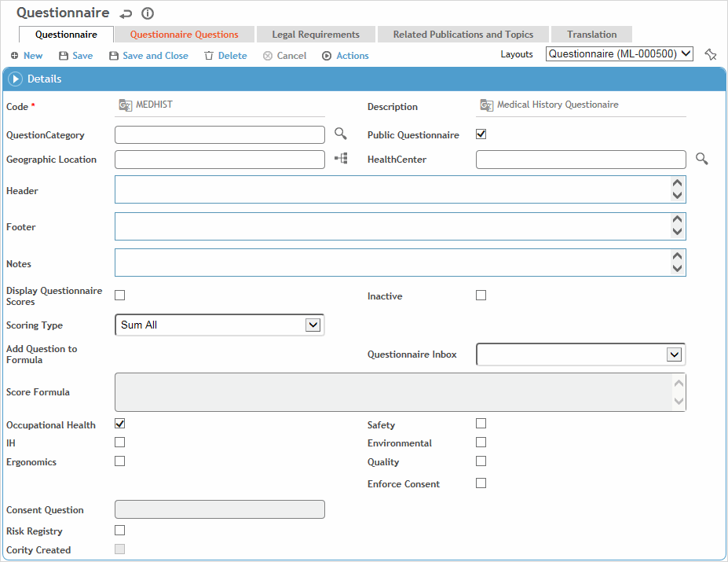
Task: Uncheck the Occupational Health checkbox
Action: (x=120, y=424)
